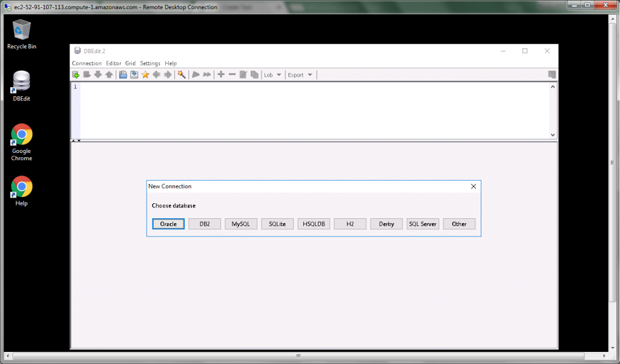Open a new database connection via toolbar icon

[75, 74]
